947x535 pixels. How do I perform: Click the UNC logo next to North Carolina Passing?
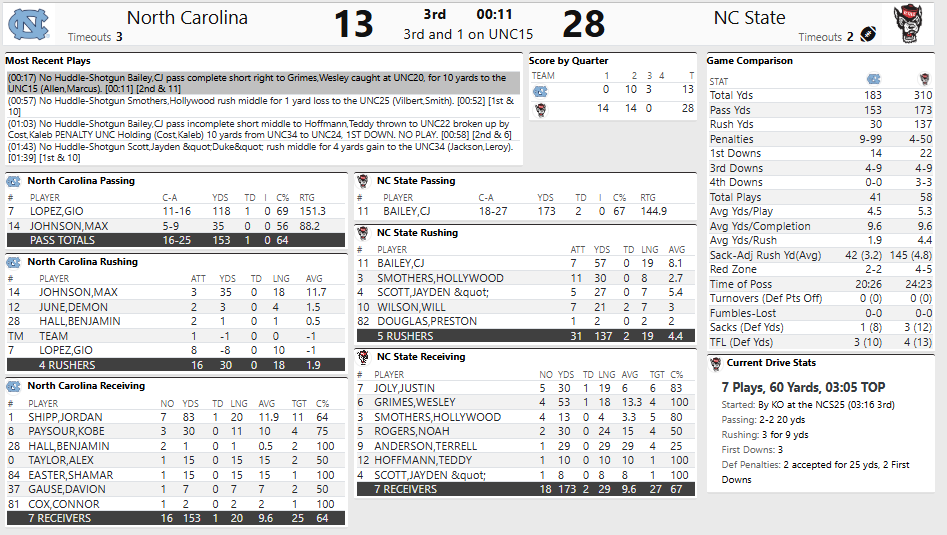[x=13, y=181]
